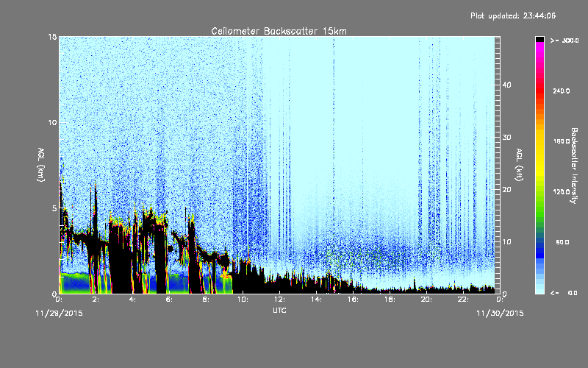The height and width of the screenshot is (368, 588).
Task: Click the '11/29/2015' start date label
Action: click(x=59, y=314)
